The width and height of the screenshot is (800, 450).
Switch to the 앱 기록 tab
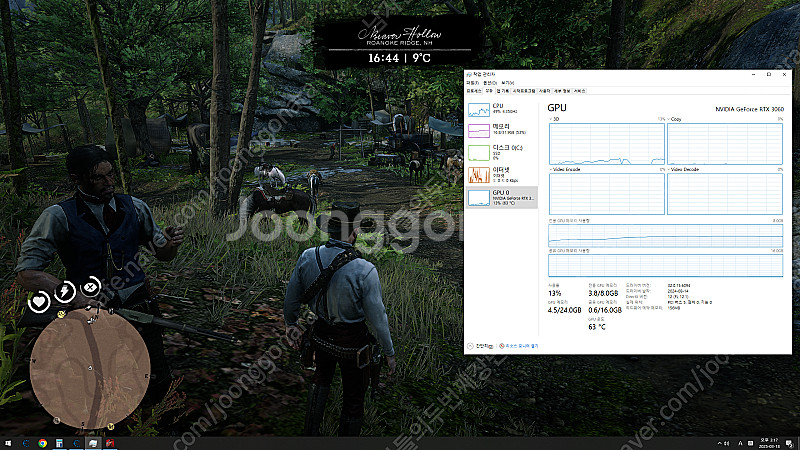(503, 91)
